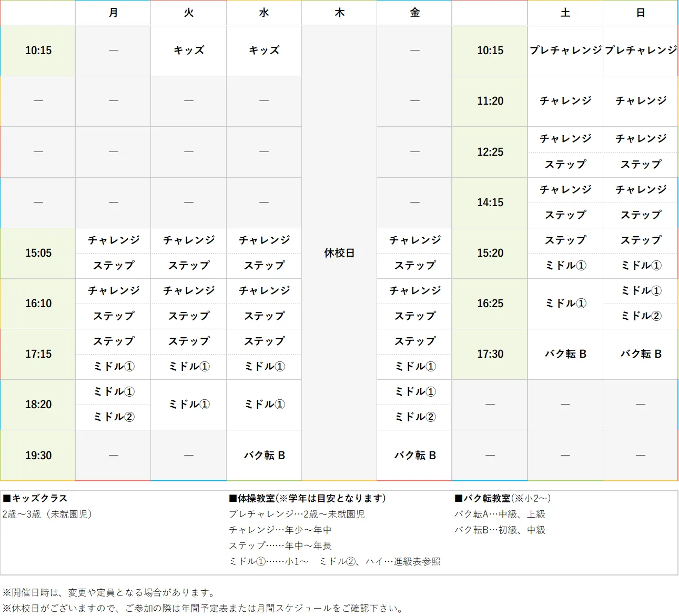
Task: Click the 15:20 weekend time label
Action: 489,253
